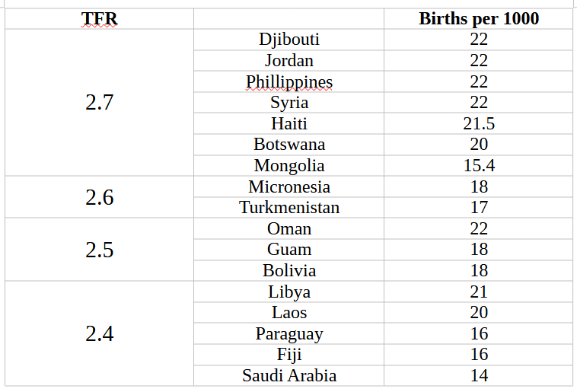Click the Births per 1000 header

tap(479, 19)
